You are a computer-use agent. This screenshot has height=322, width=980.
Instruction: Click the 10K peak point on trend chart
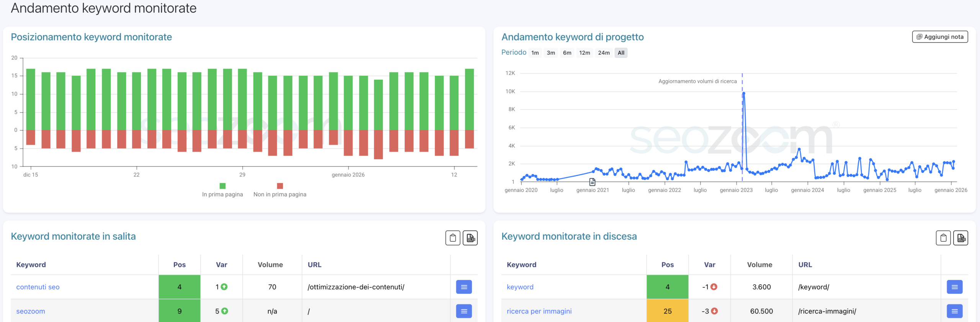(x=743, y=93)
